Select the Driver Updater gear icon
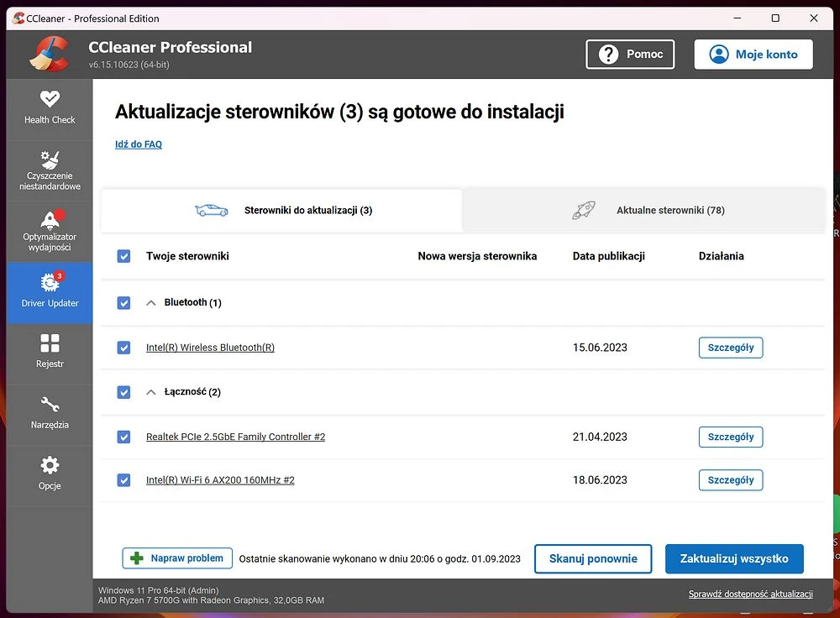Viewport: 840px width, 618px height. click(51, 281)
